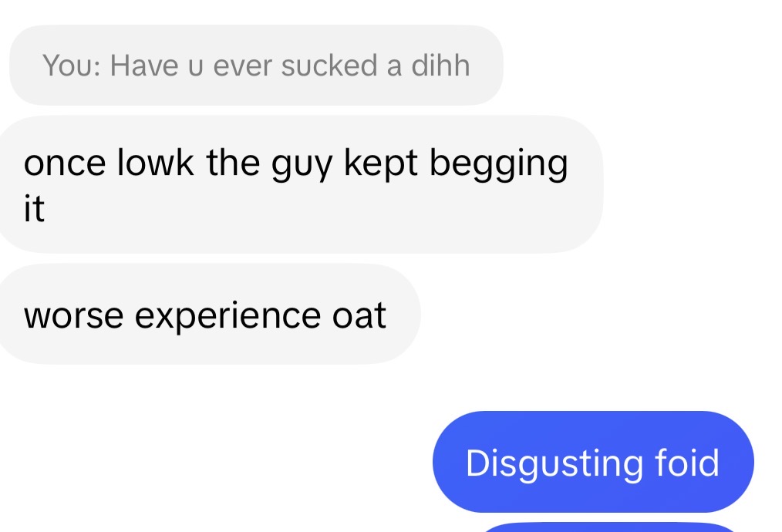Click the word 'worse' in gray bubble
This screenshot has width=782, height=532.
click(x=74, y=317)
